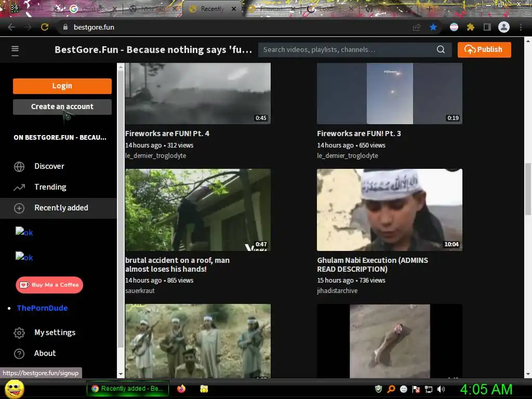Click the page scrollbar thumb on right

tap(528, 189)
